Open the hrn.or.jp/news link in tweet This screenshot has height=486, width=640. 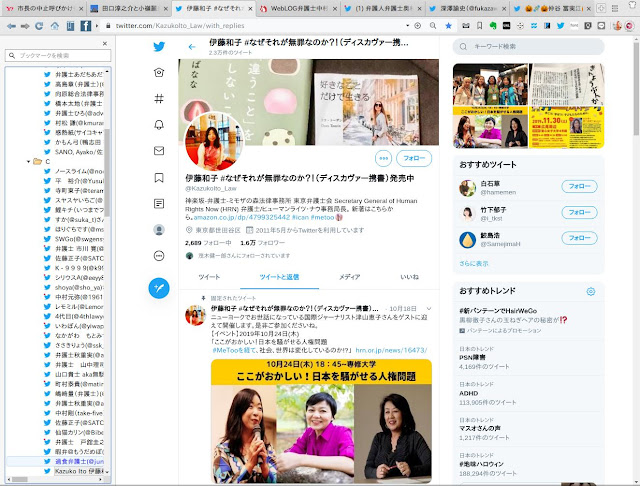(391, 350)
